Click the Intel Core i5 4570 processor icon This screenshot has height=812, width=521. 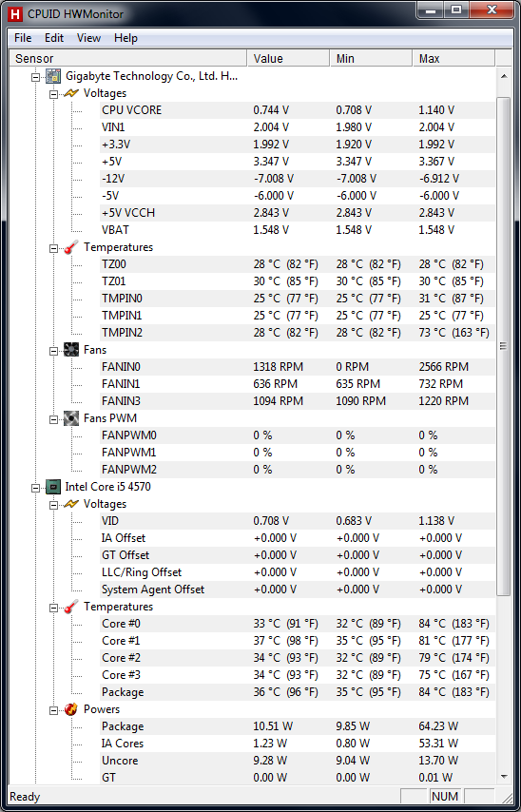[x=53, y=487]
